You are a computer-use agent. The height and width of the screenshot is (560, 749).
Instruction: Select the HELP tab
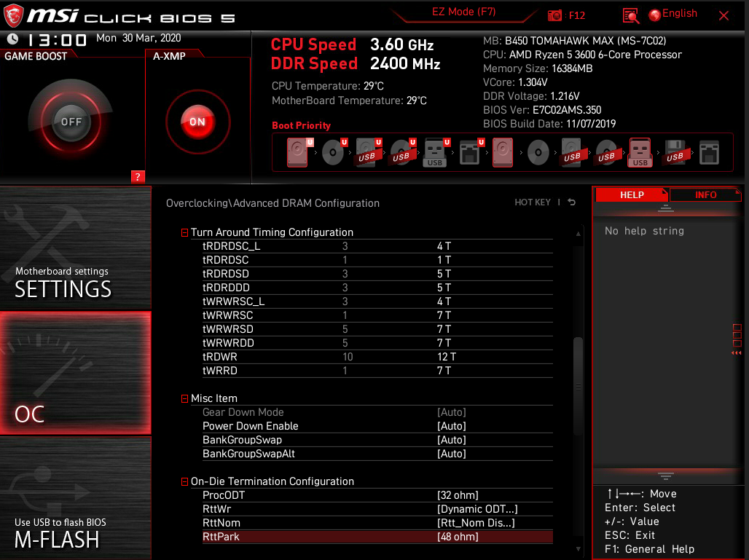(632, 194)
